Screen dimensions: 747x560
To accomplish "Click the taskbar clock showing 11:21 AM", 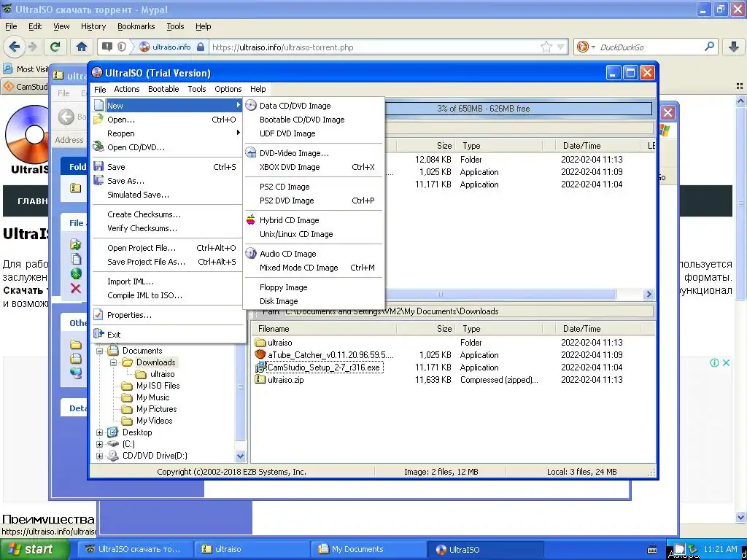I will 720,549.
